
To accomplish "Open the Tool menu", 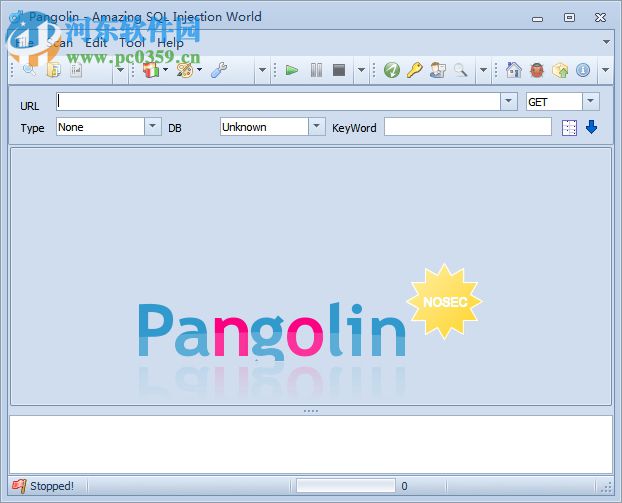I will 132,42.
